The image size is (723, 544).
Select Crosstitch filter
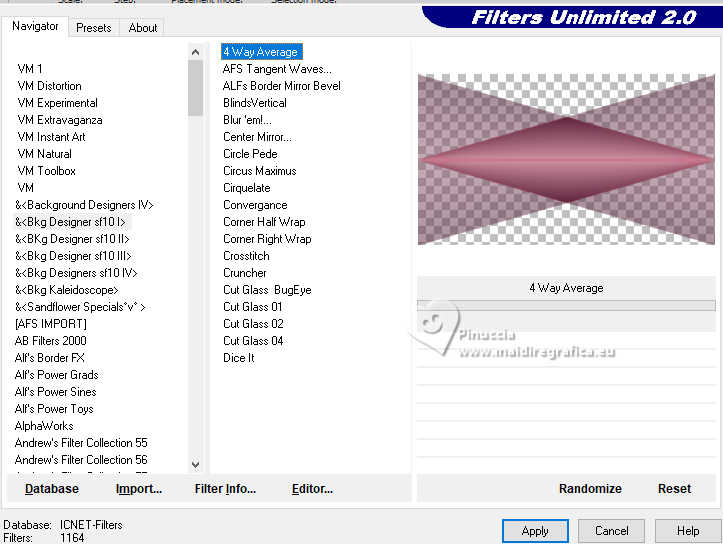[x=246, y=256]
